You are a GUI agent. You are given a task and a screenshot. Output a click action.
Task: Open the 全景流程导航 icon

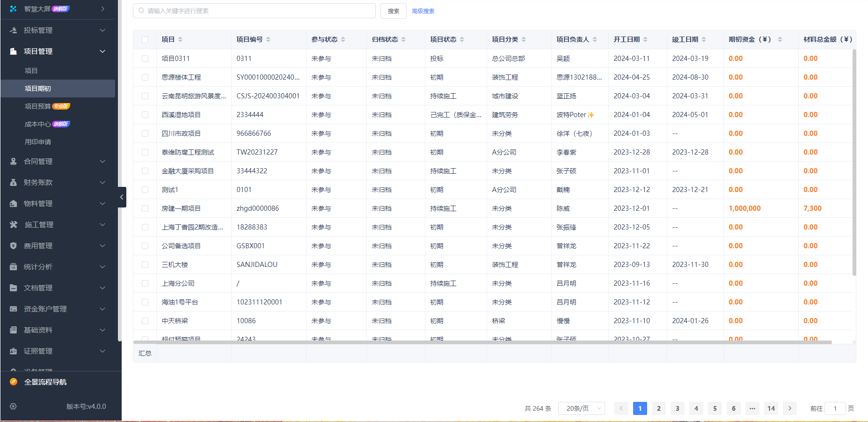12,382
